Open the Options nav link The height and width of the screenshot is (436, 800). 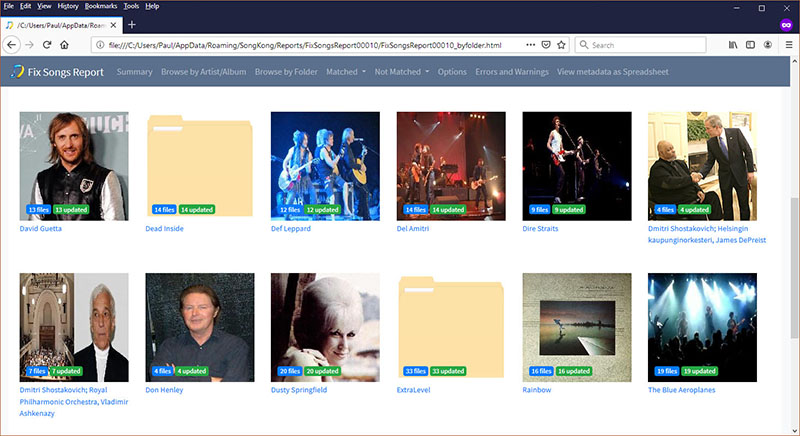click(x=452, y=72)
